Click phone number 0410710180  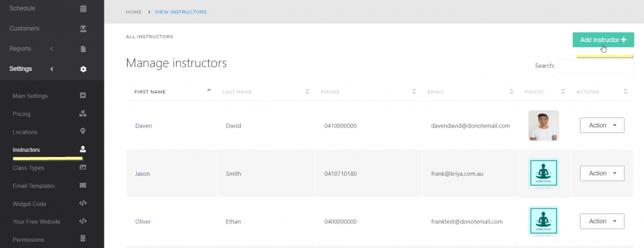tap(340, 174)
